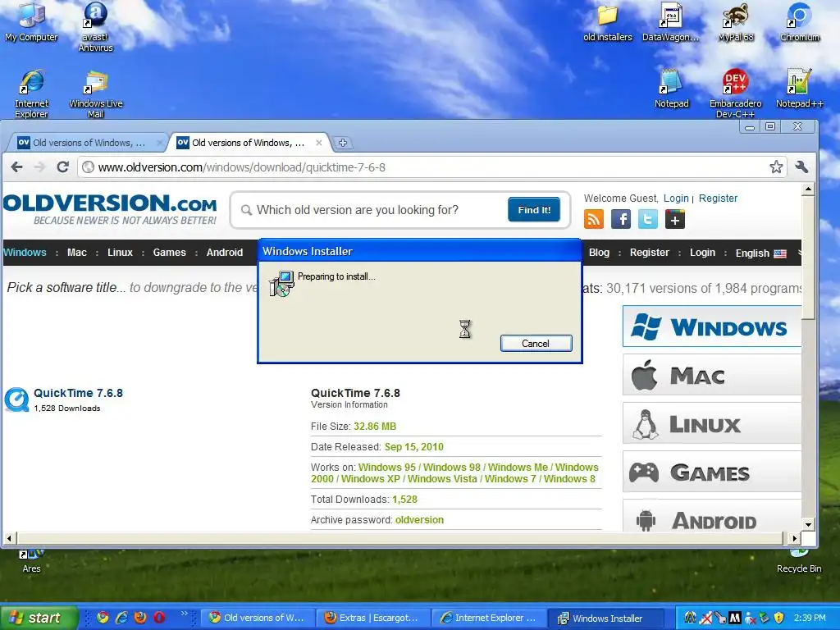Launch Embarcadero Dev-C++ shortcut

pyautogui.click(x=735, y=93)
